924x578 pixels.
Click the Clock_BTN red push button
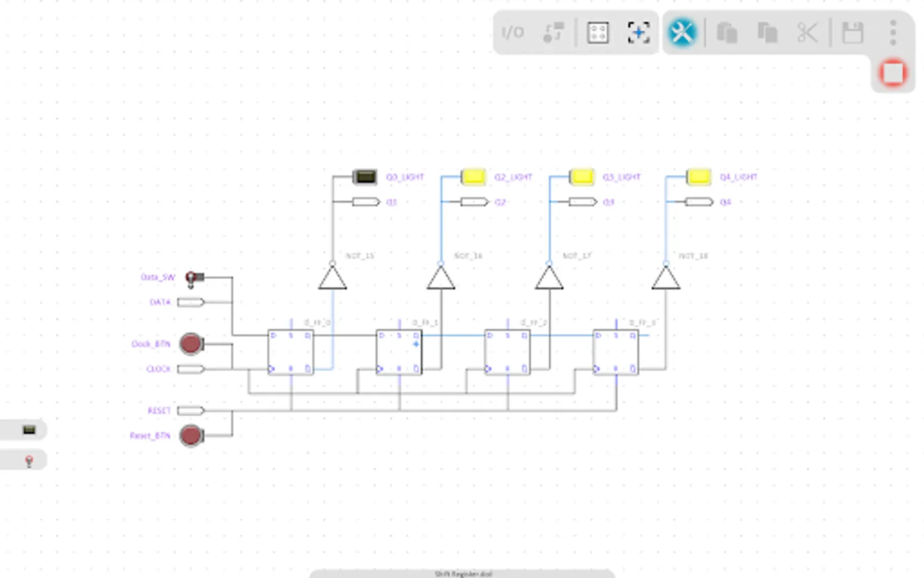coord(191,344)
